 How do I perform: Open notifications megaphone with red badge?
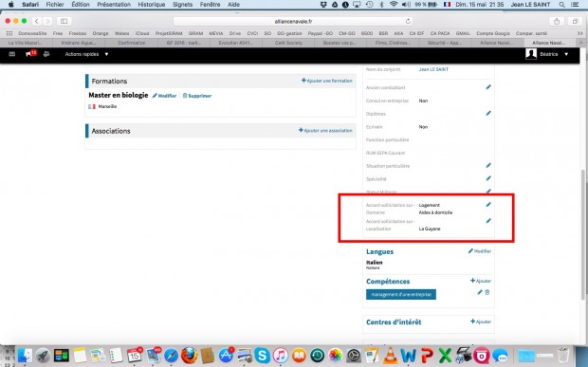click(30, 54)
